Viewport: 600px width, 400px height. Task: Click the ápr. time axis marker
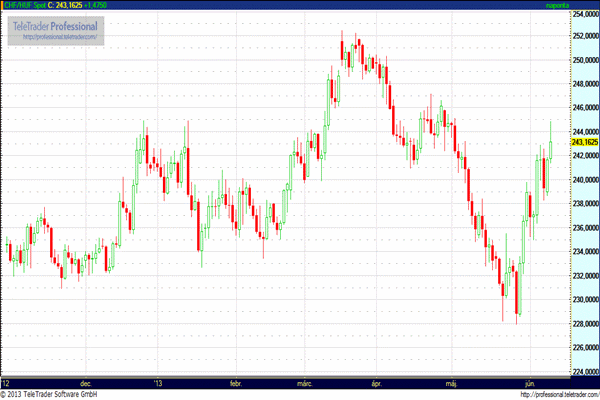(x=376, y=383)
